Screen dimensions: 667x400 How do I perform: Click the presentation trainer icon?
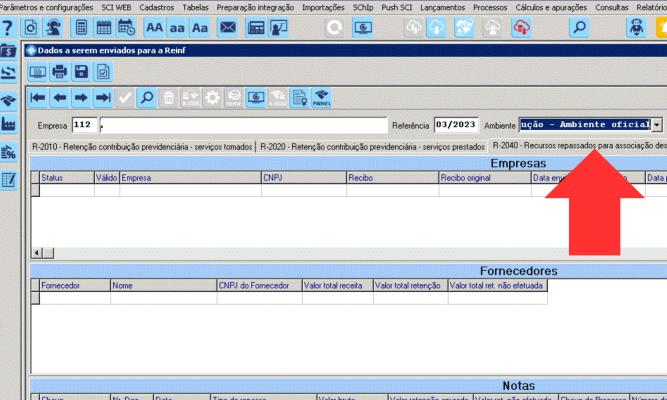pos(278,28)
